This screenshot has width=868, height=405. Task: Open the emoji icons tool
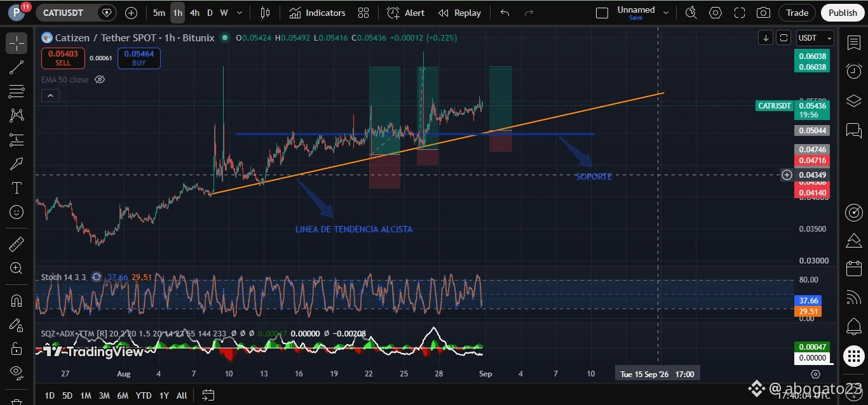pyautogui.click(x=17, y=212)
